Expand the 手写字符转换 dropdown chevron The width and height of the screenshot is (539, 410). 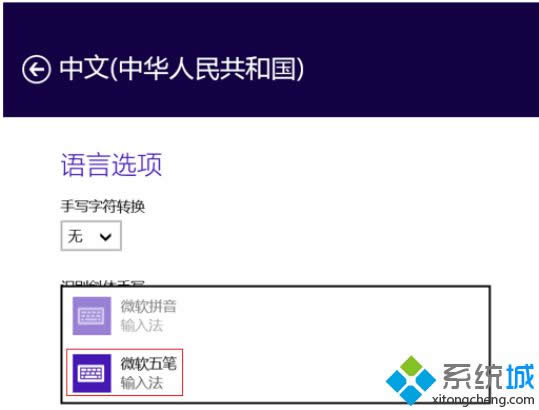pyautogui.click(x=105, y=236)
